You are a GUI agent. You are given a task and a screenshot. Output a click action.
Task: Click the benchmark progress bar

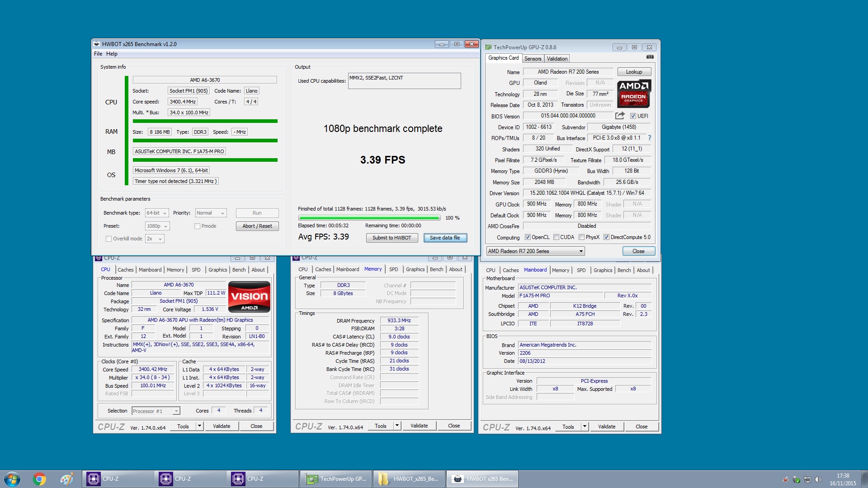click(x=369, y=218)
